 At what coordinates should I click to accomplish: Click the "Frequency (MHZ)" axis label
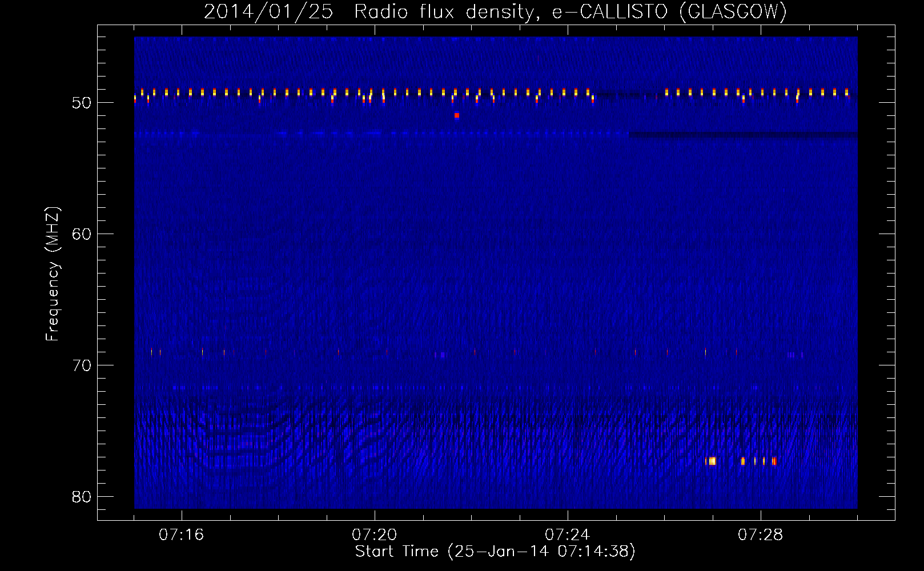53,274
